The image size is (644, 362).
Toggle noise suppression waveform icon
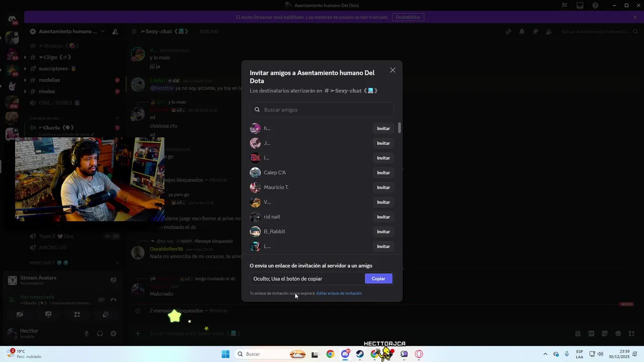tap(101, 300)
